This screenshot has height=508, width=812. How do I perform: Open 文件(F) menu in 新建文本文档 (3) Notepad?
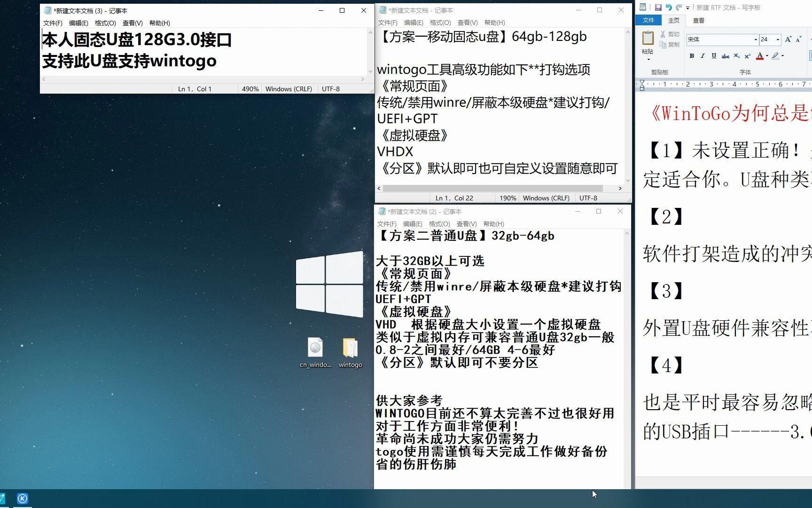click(53, 23)
